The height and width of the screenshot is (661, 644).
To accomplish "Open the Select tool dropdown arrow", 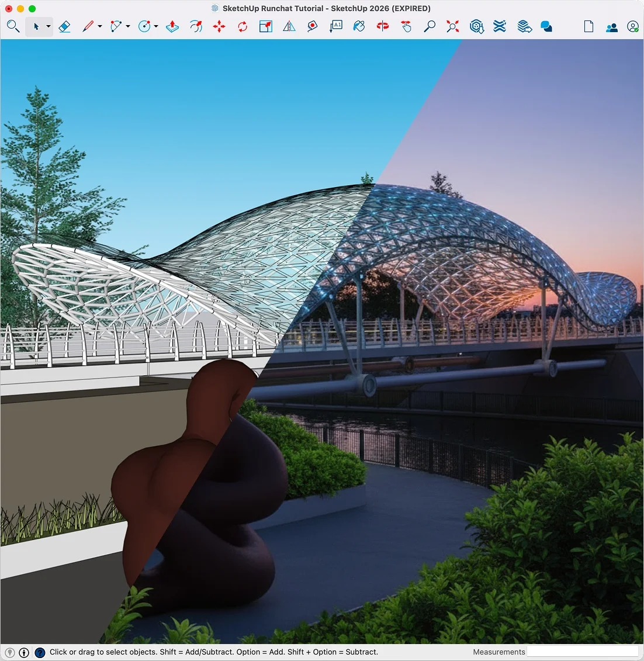I will coord(47,26).
